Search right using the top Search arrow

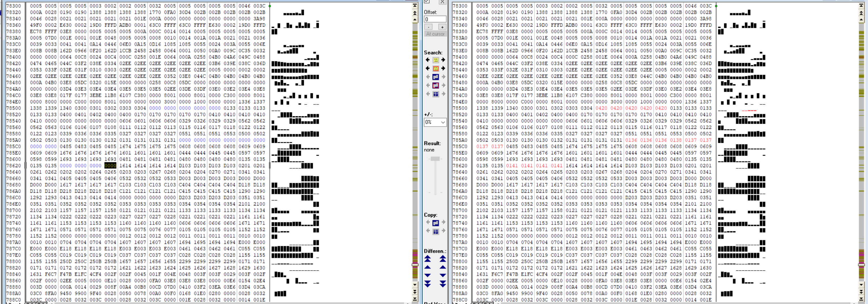tap(443, 60)
